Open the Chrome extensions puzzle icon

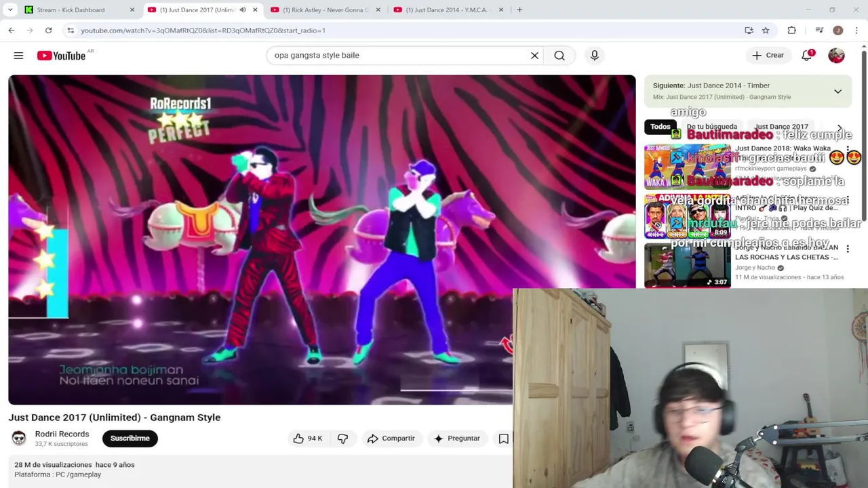tap(791, 30)
